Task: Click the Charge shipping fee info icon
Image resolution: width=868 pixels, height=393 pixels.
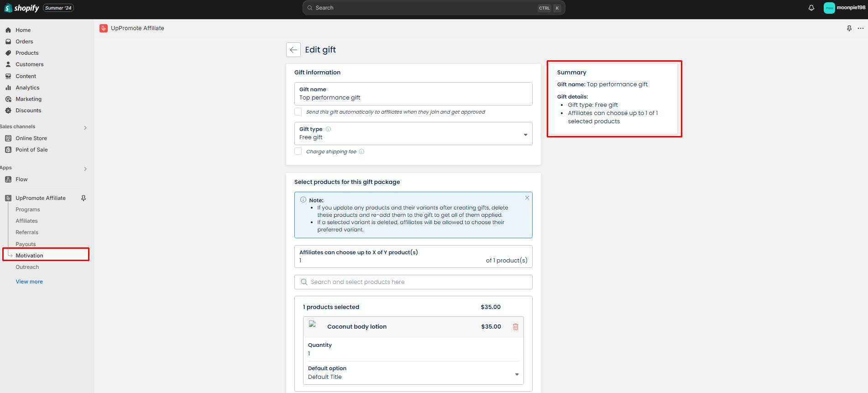Action: (x=361, y=152)
